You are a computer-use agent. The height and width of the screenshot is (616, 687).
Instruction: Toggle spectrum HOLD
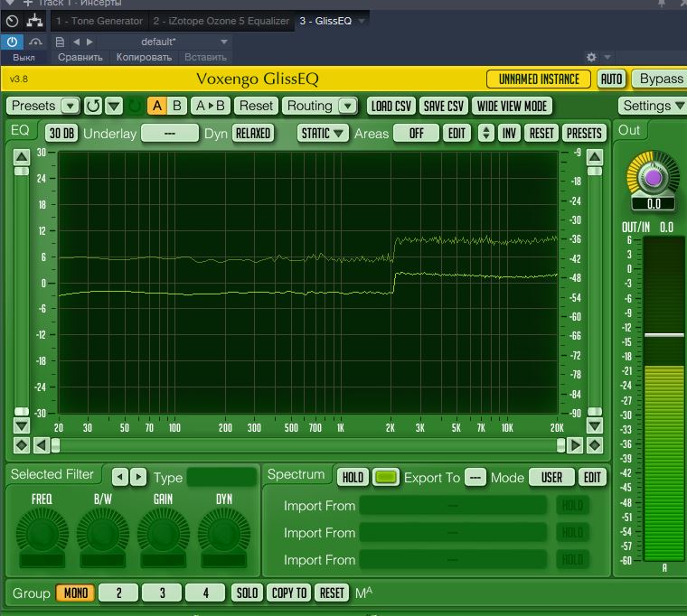point(353,477)
